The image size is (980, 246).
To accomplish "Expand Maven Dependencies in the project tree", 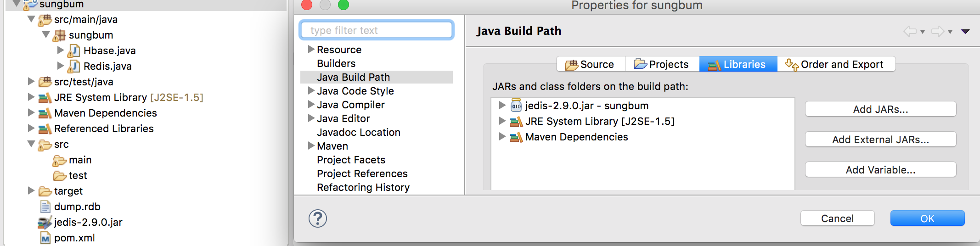I will tap(31, 113).
